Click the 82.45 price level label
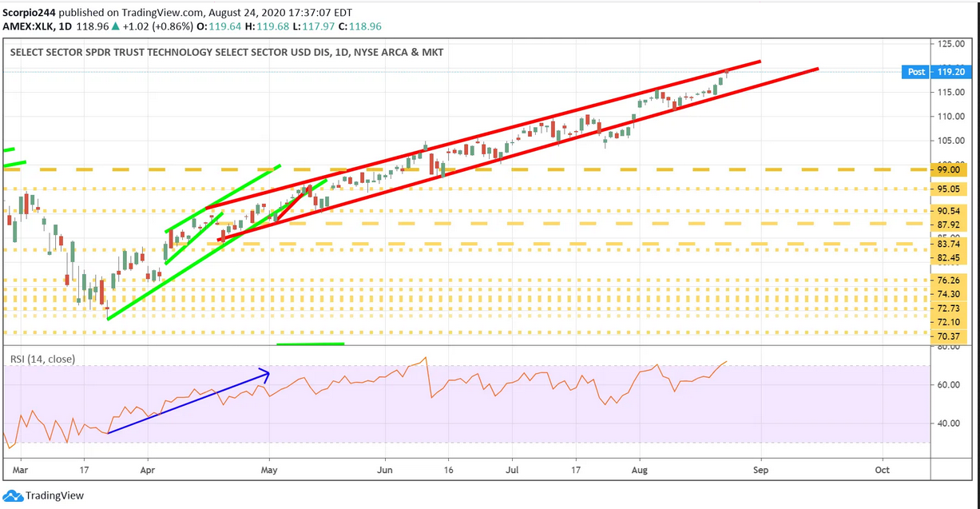This screenshot has height=509, width=980. (950, 257)
